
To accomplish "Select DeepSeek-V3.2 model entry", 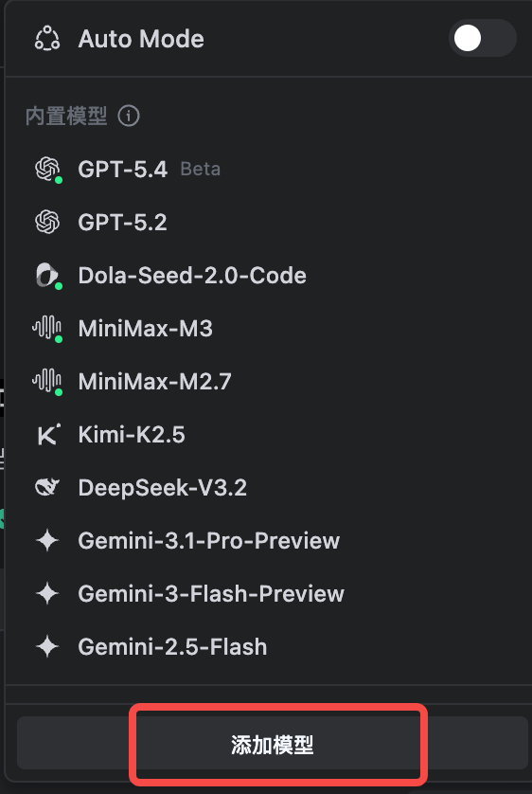I will point(270,487).
